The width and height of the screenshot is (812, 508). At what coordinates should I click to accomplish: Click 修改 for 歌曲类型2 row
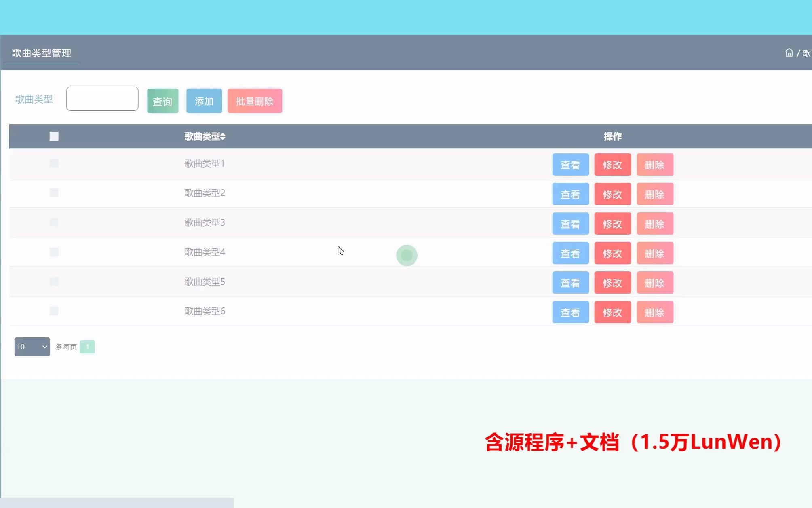612,194
